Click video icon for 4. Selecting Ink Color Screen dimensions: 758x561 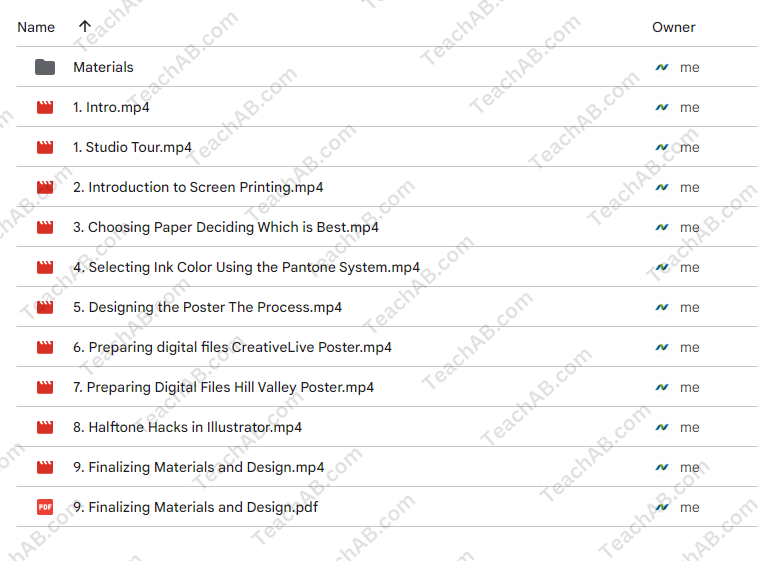[x=45, y=267]
